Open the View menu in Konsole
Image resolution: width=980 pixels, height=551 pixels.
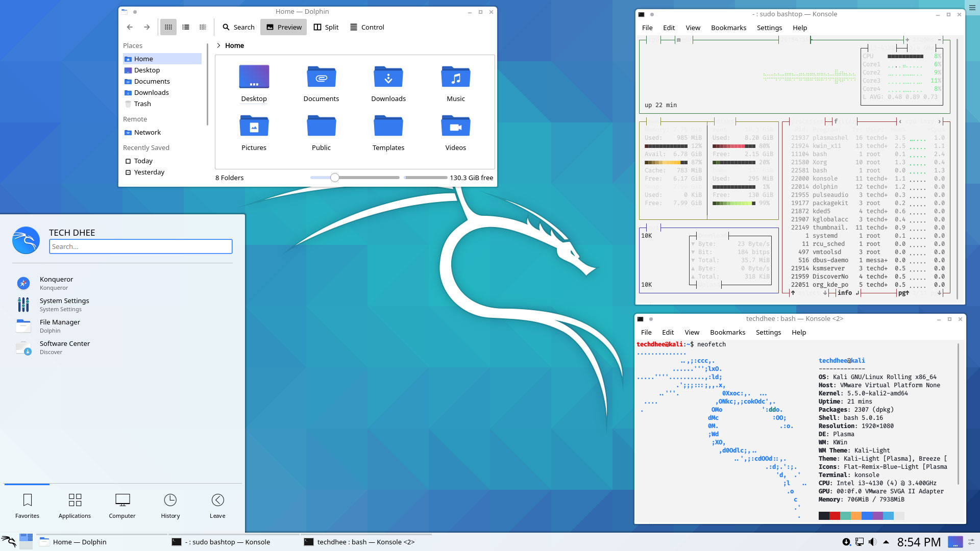(x=693, y=28)
